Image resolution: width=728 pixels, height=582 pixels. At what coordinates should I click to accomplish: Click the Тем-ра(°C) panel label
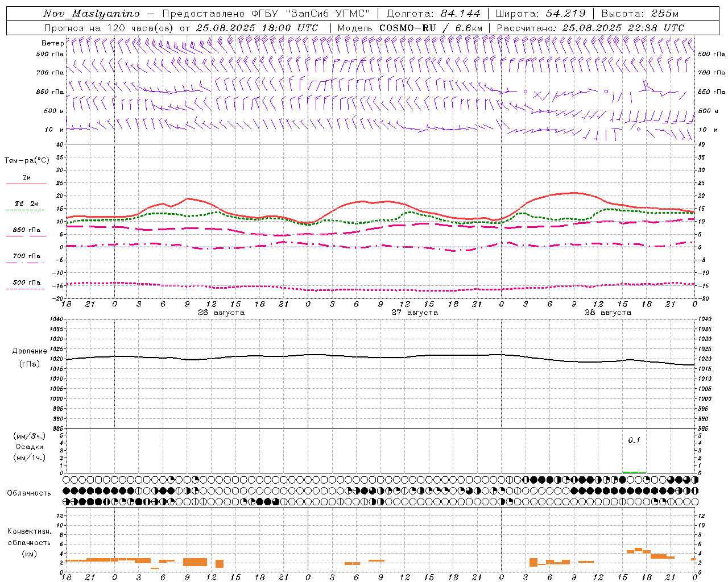27,161
